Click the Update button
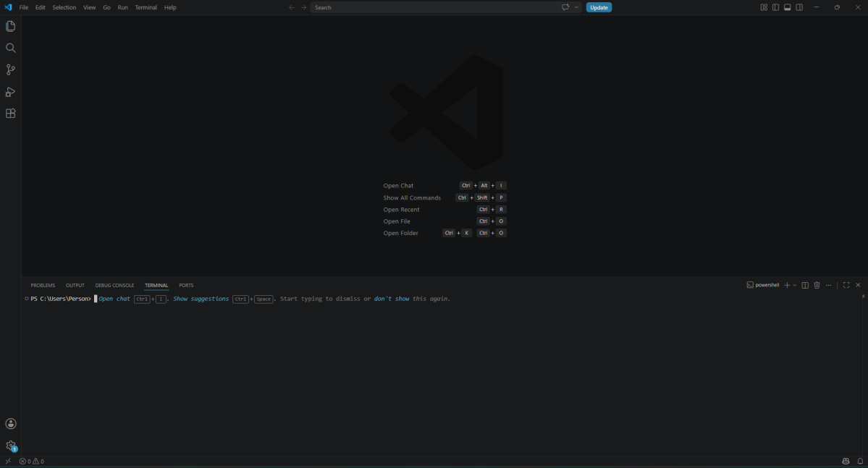 (599, 7)
